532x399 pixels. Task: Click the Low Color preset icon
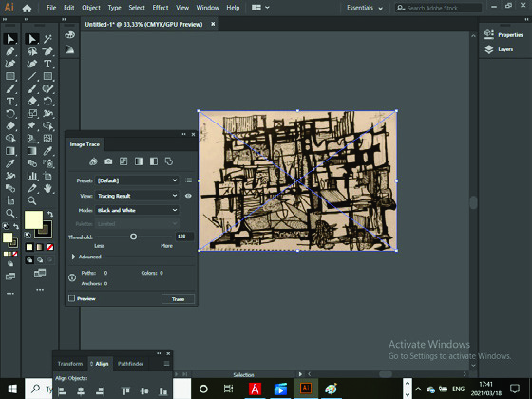click(123, 161)
